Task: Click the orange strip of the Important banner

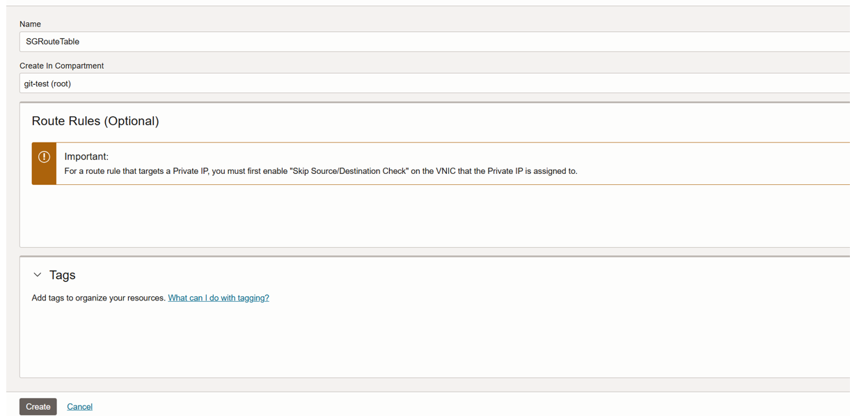Action: coord(44,175)
